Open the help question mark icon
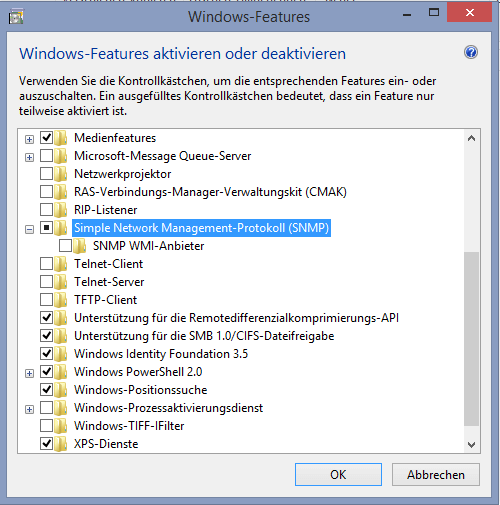 click(471, 52)
